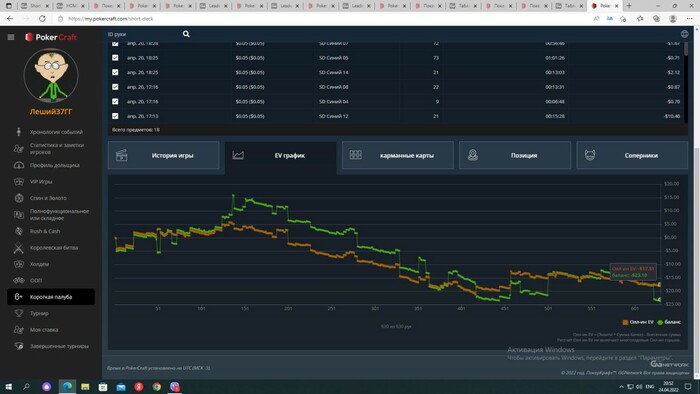This screenshot has width=700, height=394.
Task: Click the ENG language indicator in tray
Action: pos(650,386)
